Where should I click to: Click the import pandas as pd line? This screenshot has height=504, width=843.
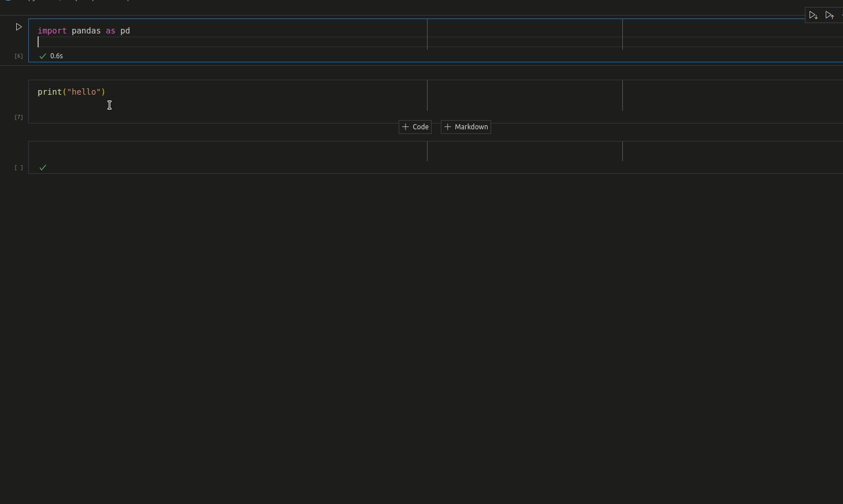[x=84, y=31]
